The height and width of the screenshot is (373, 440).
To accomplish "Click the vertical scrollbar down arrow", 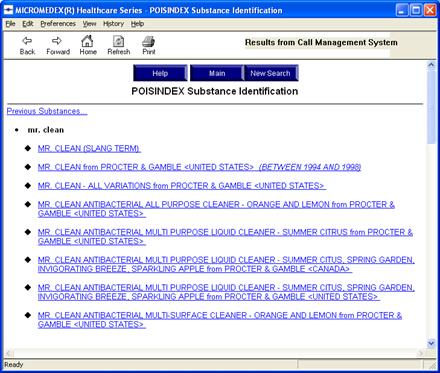I will [431, 343].
